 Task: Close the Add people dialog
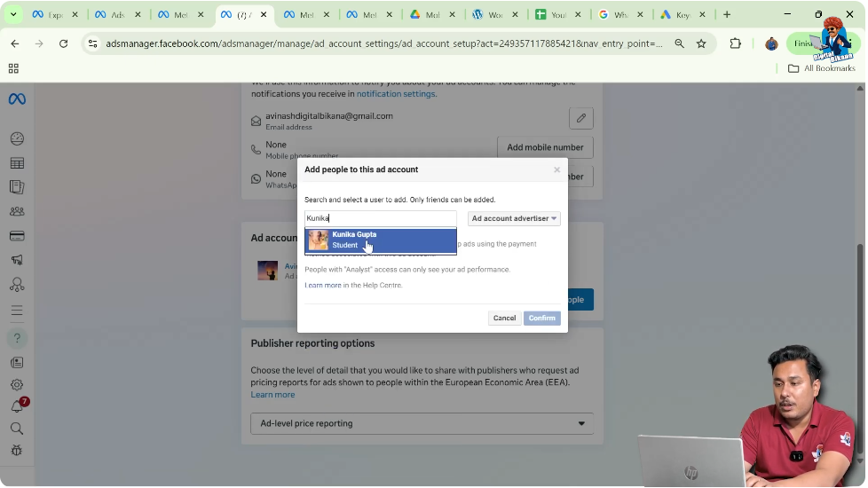click(x=556, y=169)
